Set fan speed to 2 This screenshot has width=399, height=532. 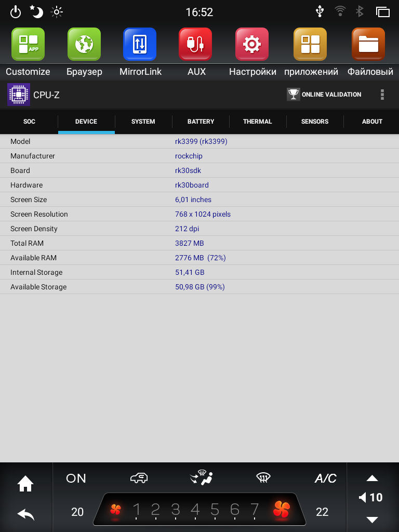(x=155, y=510)
